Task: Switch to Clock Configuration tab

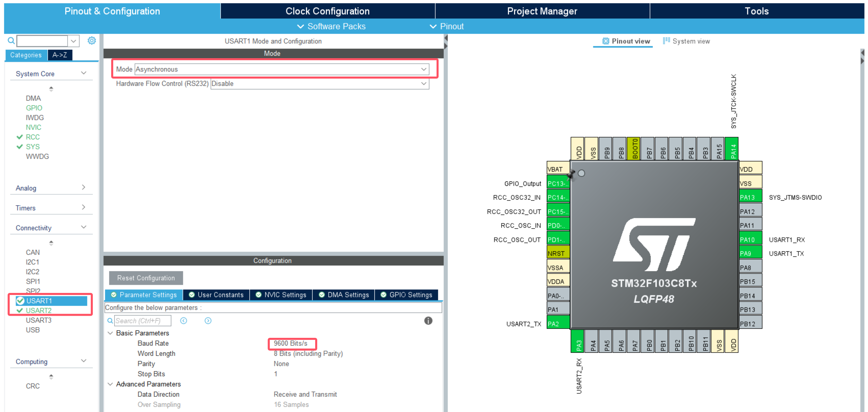Action: pyautogui.click(x=327, y=11)
